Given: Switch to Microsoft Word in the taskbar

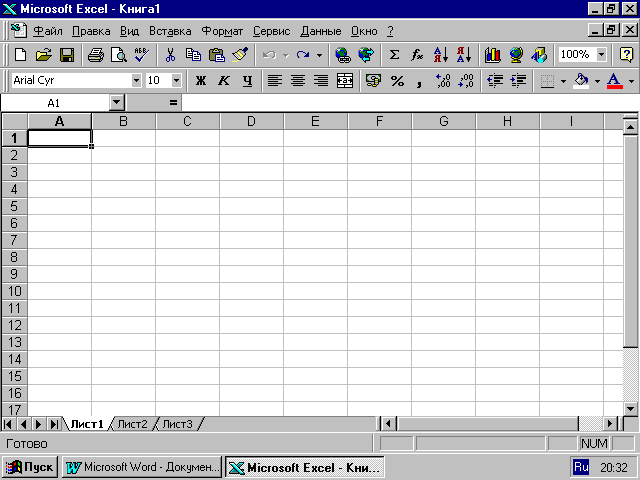Looking at the screenshot, I should tap(142, 467).
